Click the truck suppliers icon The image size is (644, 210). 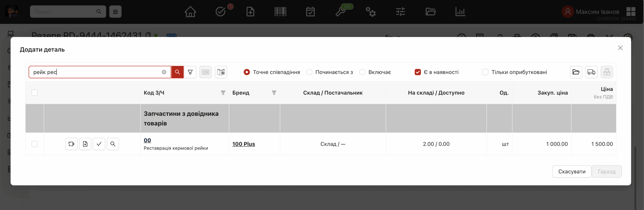(591, 72)
